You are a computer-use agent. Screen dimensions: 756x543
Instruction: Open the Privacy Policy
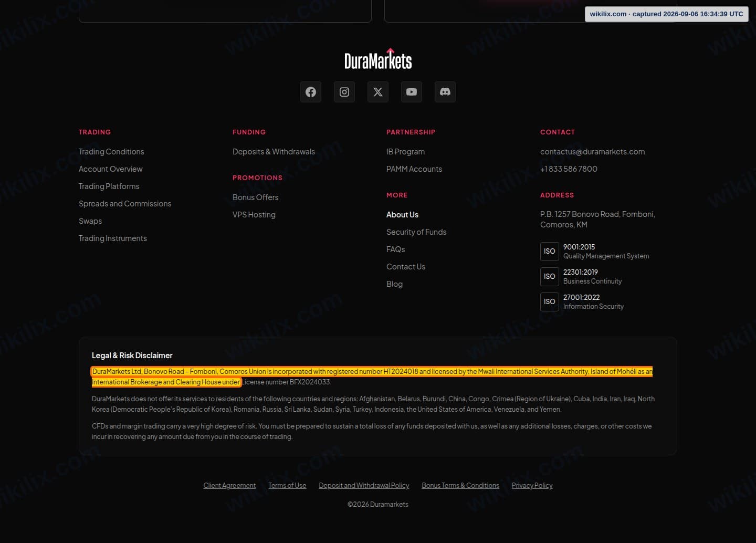pos(532,486)
